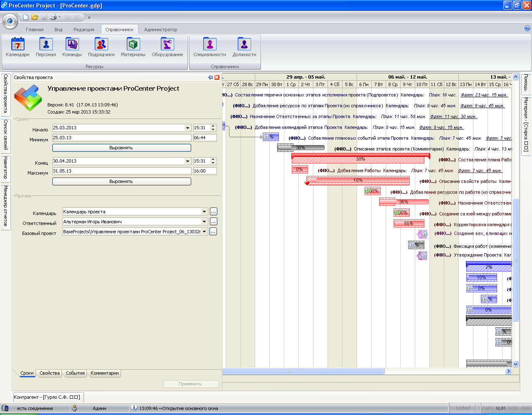
Task: Click the 2% blue Gantt summary bar
Action: click(489, 267)
